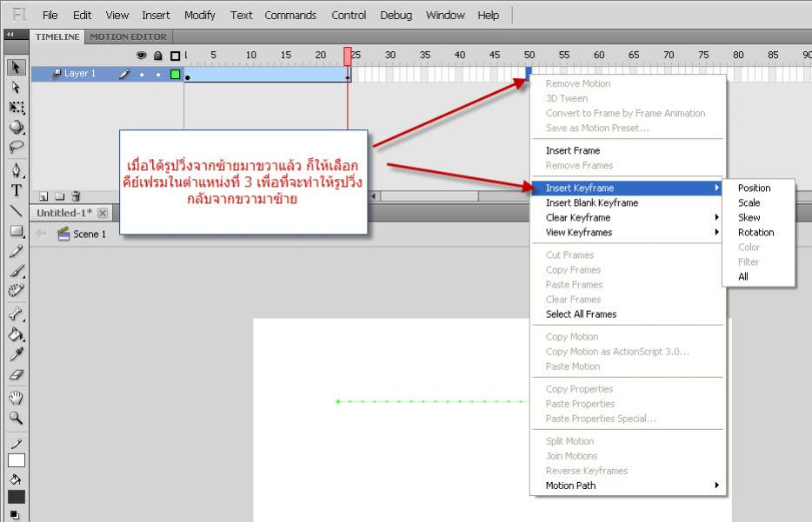Select the Lasso tool
The image size is (812, 522).
[16, 147]
